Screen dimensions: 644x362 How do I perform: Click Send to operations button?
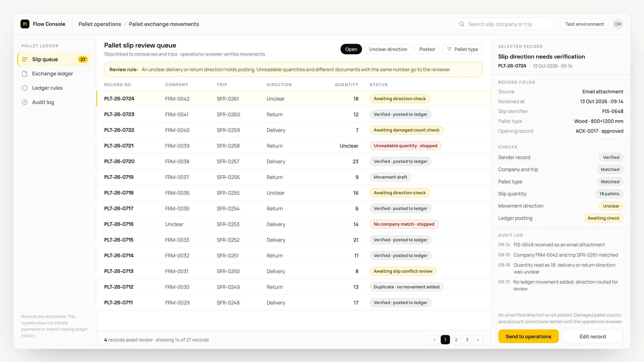pyautogui.click(x=528, y=336)
